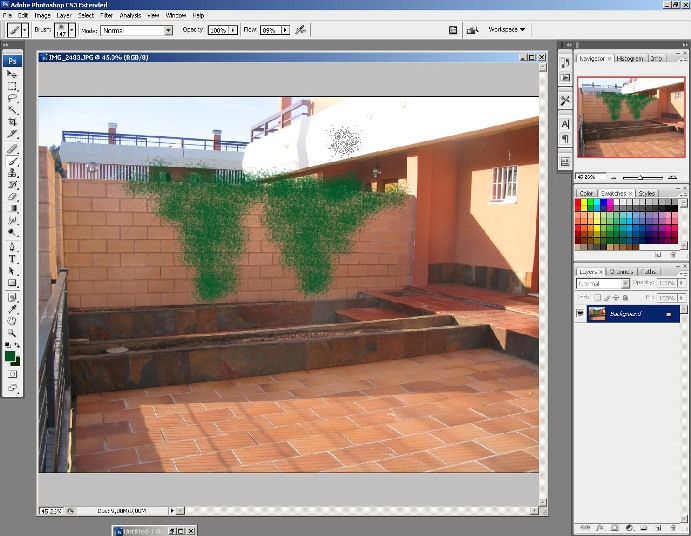Open the Opacity slider arrow in options bar
Screen dimensions: 691x536
coord(233,30)
